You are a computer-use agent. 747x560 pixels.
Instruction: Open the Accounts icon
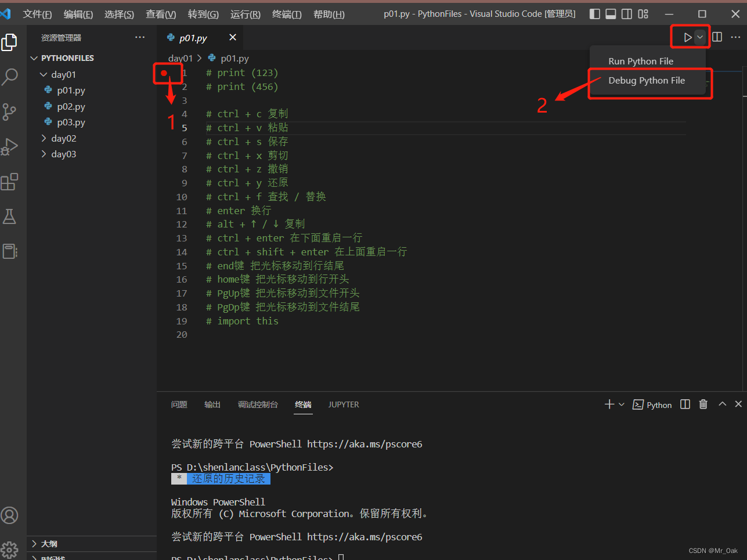tap(10, 515)
